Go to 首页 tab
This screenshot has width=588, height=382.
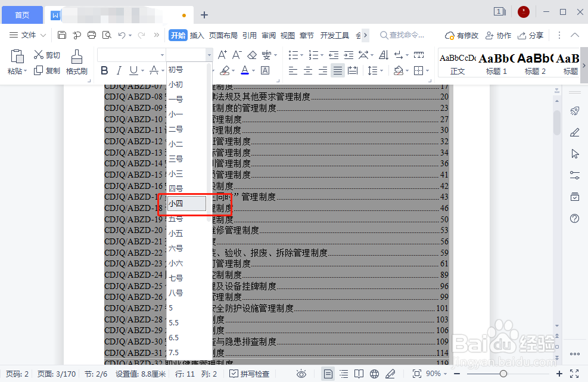pyautogui.click(x=22, y=15)
